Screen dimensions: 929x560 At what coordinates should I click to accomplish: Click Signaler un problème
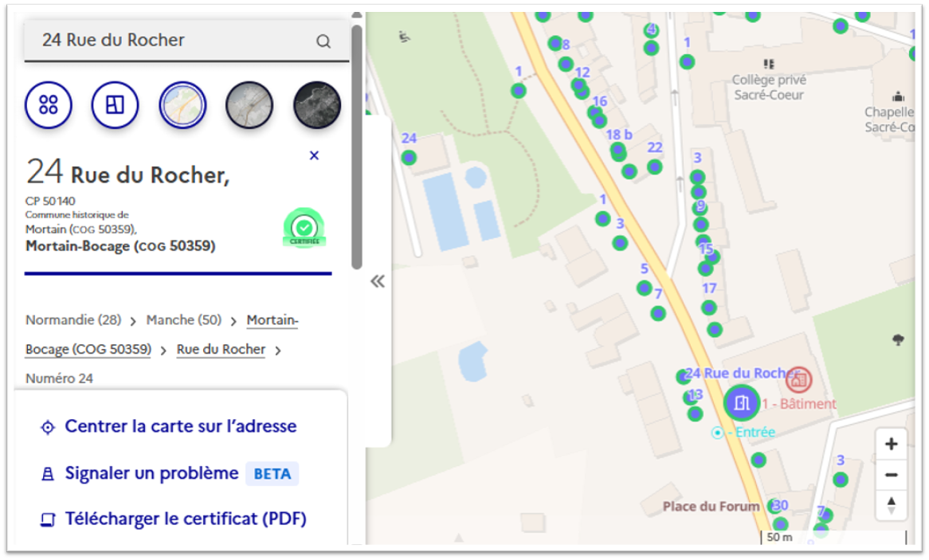[x=151, y=473]
